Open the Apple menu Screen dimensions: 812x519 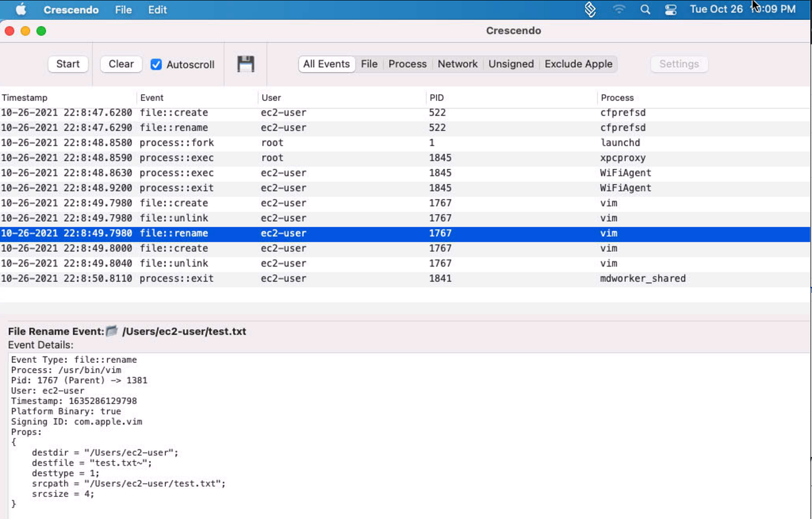click(x=21, y=9)
